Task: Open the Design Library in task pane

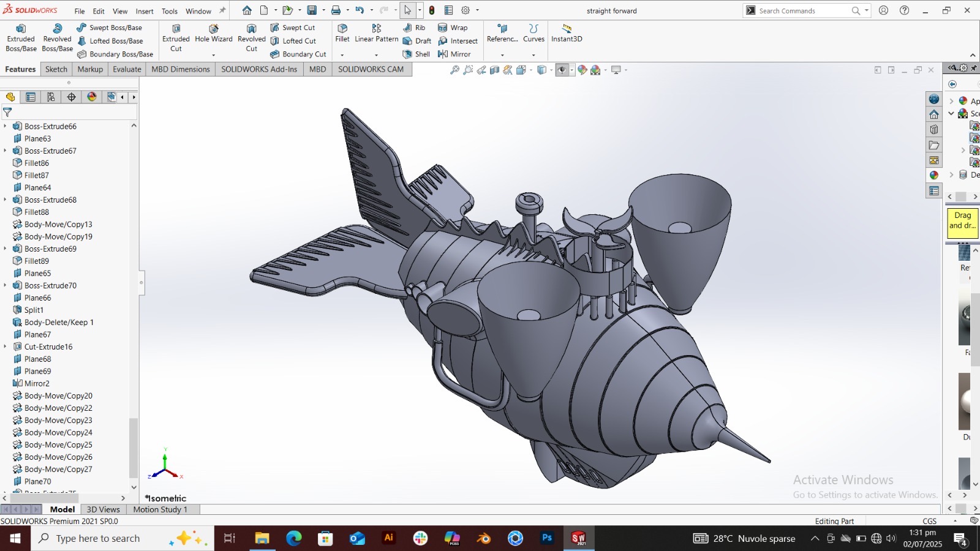Action: (x=933, y=130)
